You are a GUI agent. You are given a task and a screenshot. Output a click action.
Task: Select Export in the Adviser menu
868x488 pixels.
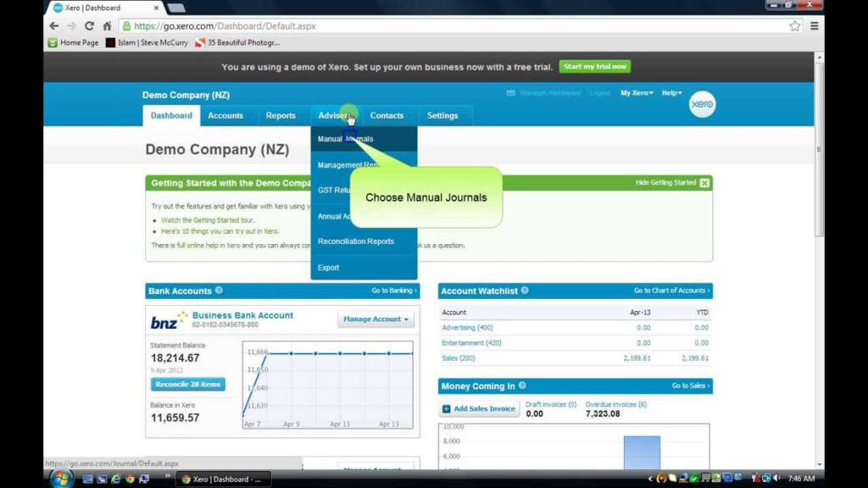tap(364, 267)
